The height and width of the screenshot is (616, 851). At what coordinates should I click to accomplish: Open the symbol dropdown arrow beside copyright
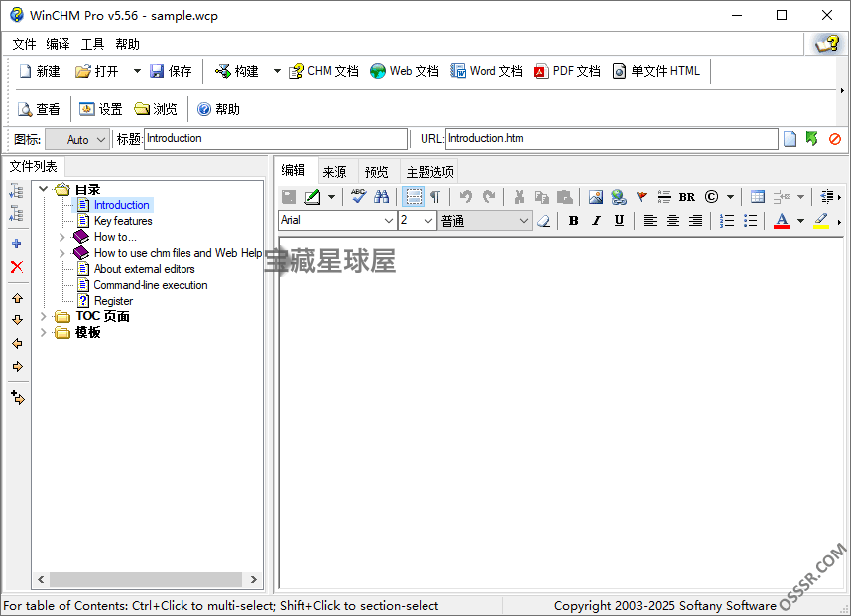(731, 197)
